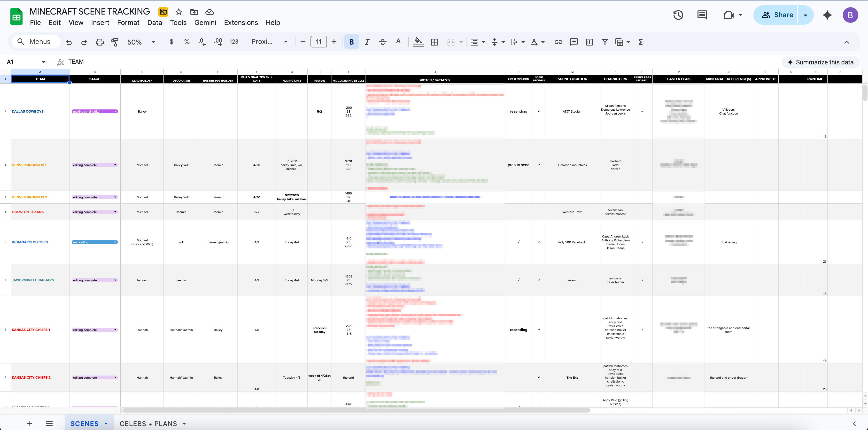
Task: Create a filter icon
Action: (x=605, y=42)
